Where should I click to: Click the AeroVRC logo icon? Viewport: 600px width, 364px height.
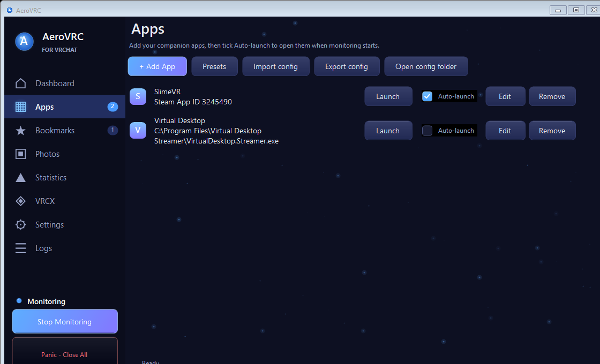tap(24, 41)
